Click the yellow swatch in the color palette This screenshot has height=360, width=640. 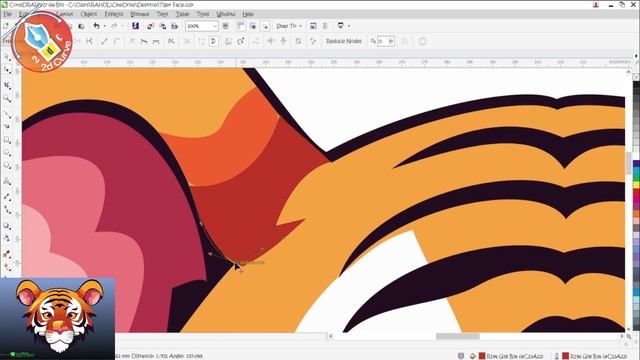[x=636, y=185]
